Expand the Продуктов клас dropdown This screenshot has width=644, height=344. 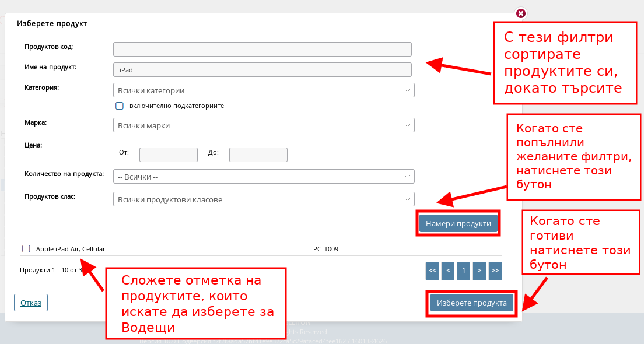[x=264, y=199]
